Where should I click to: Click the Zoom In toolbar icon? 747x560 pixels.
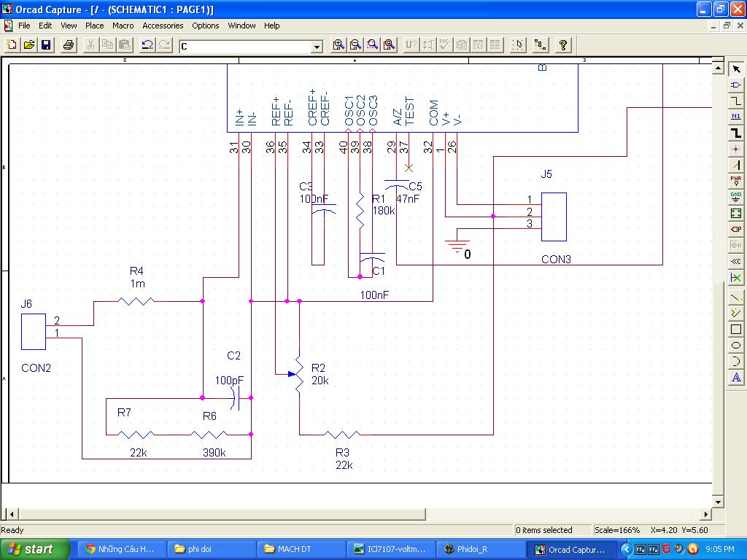[x=338, y=45]
